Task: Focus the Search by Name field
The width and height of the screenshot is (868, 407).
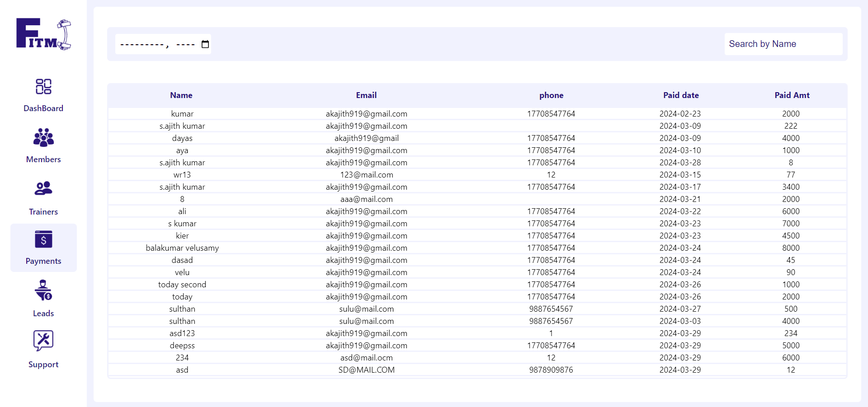Action: [x=783, y=44]
